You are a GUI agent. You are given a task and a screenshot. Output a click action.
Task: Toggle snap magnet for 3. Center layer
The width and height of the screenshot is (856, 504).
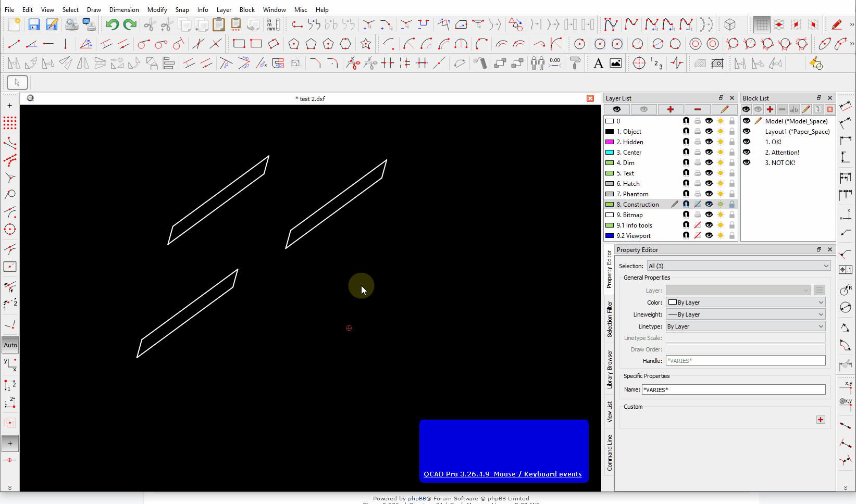coord(686,152)
